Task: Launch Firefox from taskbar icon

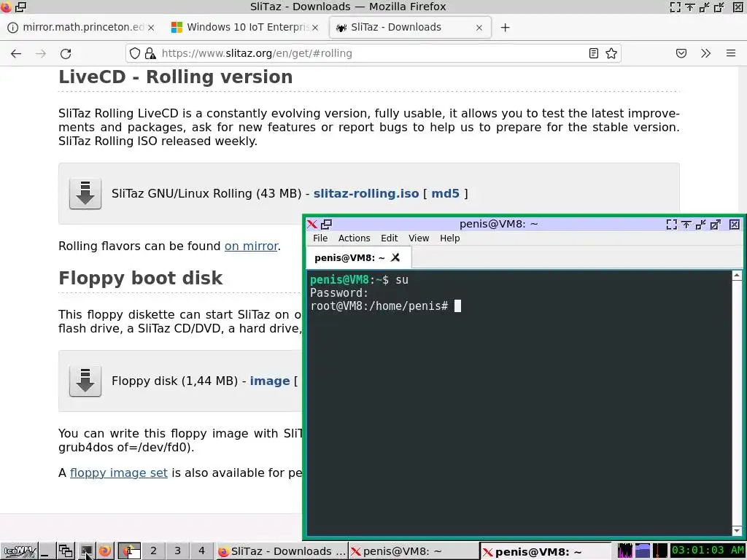Action: 105,551
